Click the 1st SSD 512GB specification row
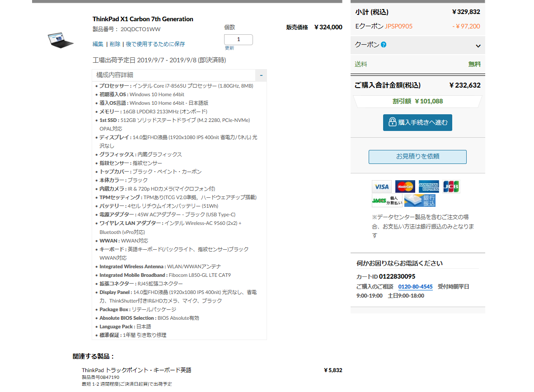 (175, 124)
